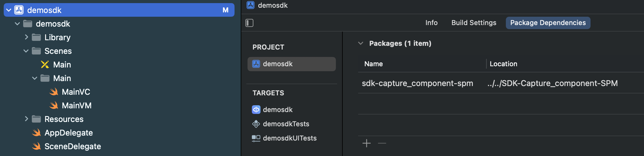
Task: Collapse the Scenes folder
Action: coord(26,51)
